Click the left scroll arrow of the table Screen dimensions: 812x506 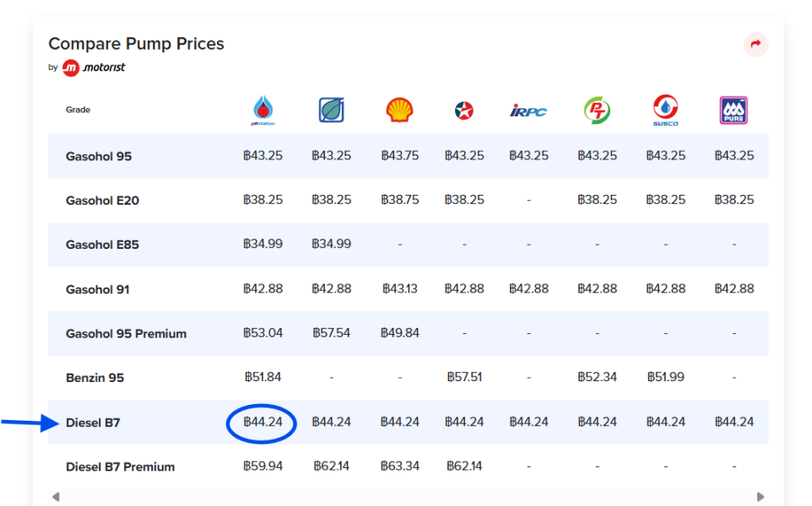pos(56,497)
